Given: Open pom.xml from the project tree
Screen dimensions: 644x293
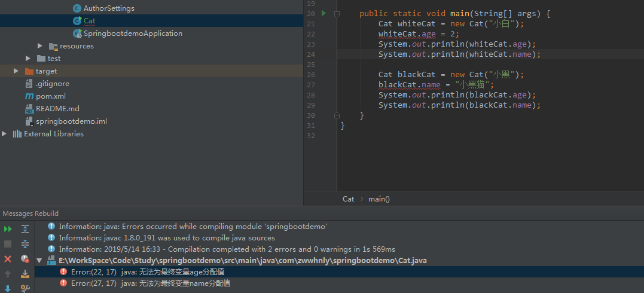Looking at the screenshot, I should (x=50, y=96).
